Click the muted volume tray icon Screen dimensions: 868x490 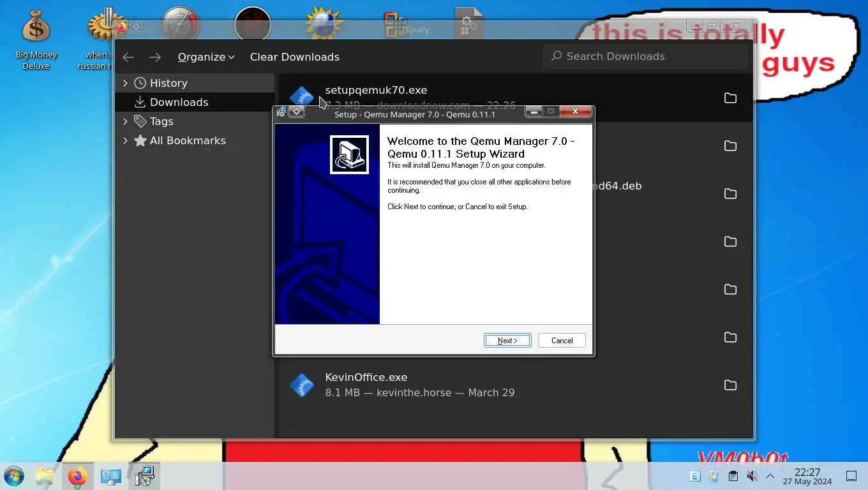point(752,476)
